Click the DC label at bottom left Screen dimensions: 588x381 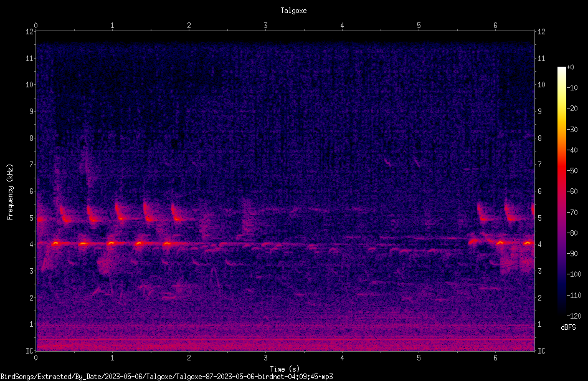point(29,351)
